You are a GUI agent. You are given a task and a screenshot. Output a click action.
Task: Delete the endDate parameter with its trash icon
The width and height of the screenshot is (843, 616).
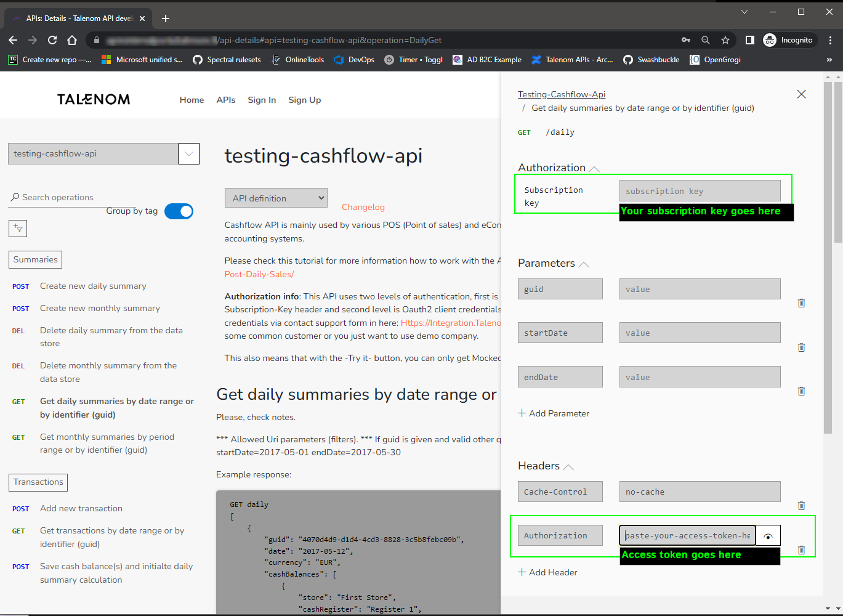(801, 391)
